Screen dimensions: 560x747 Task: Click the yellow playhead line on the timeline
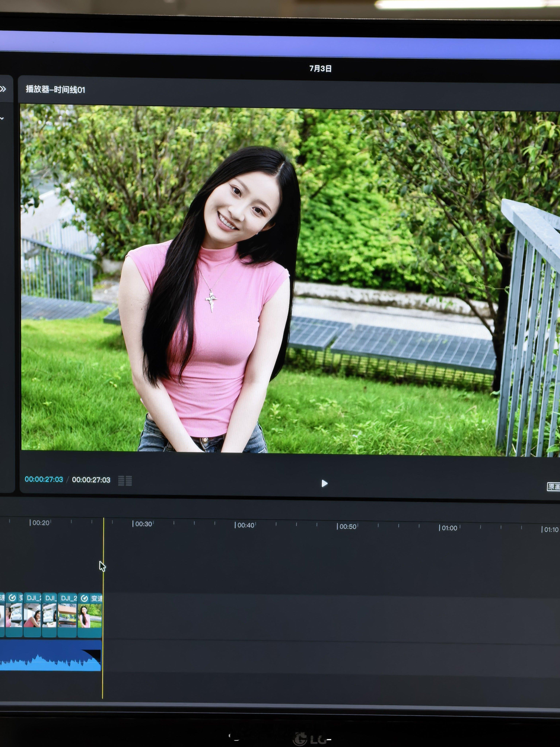[x=103, y=608]
